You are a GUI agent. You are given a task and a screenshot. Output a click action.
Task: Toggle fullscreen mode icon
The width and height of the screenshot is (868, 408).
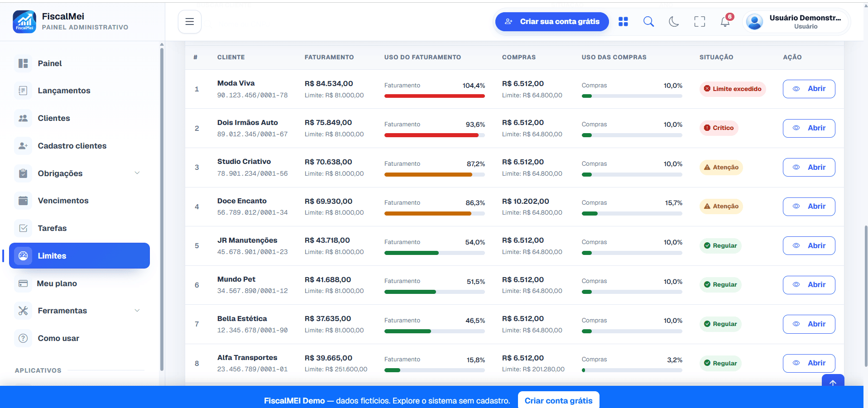click(x=700, y=22)
